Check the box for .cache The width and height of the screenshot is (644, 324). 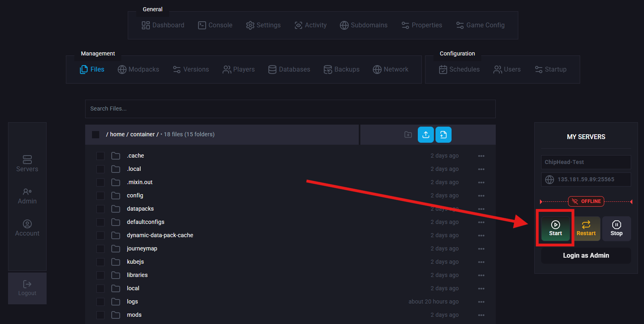coord(100,156)
